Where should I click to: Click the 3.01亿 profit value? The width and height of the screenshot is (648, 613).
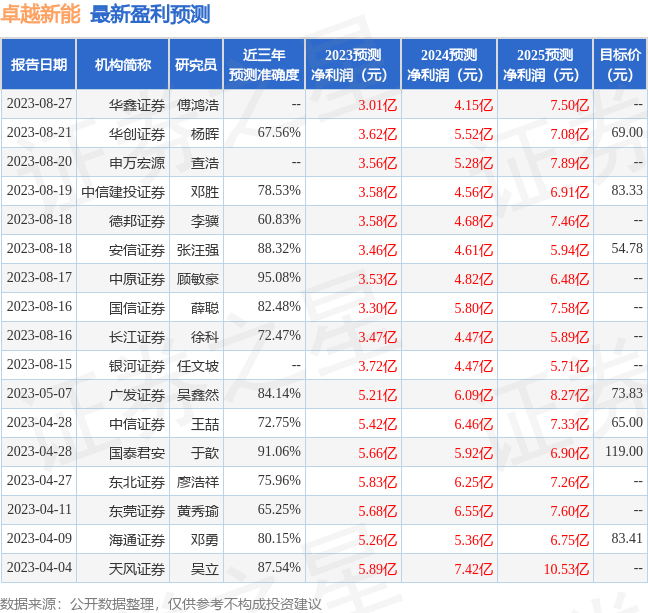pos(377,105)
